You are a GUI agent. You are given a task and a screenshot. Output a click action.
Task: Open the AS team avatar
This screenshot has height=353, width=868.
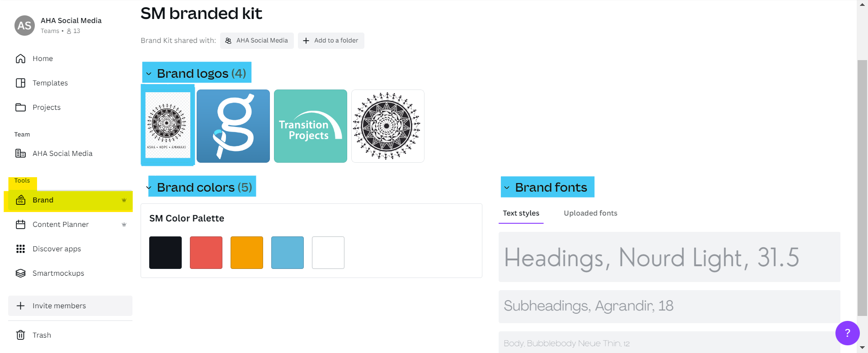click(24, 26)
